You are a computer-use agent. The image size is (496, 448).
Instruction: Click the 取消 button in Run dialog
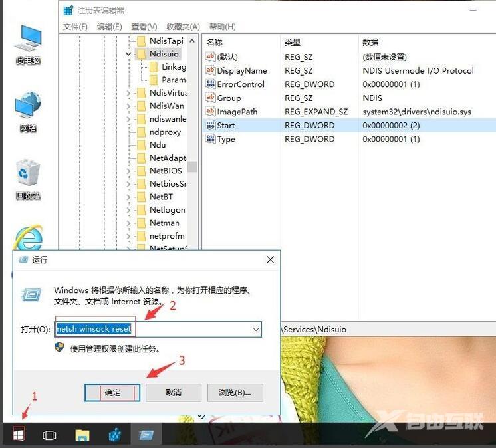pos(173,392)
